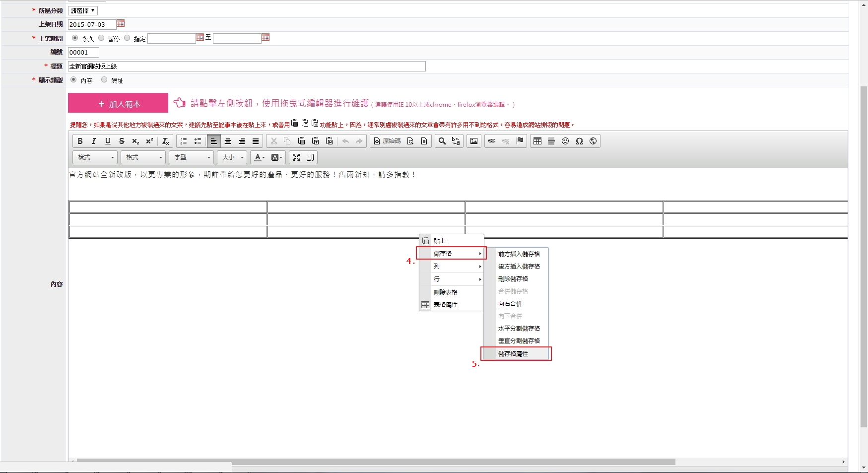The height and width of the screenshot is (473, 868).
Task: Click the 原始碼 source button
Action: (387, 141)
